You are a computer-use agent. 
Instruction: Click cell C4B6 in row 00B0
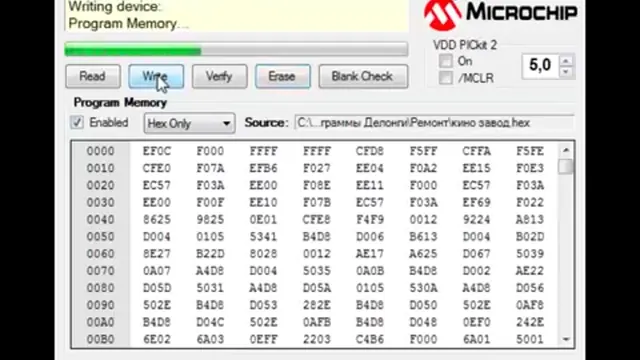click(x=370, y=340)
